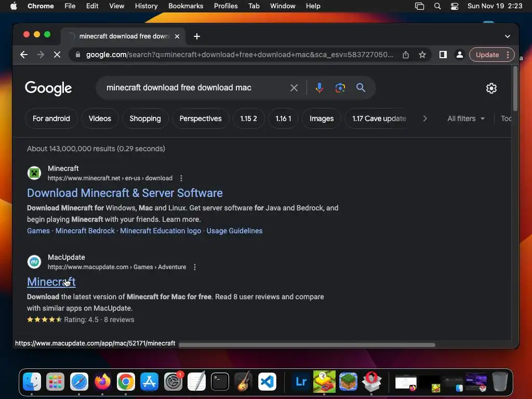Open the Bookmarks menu
Image resolution: width=532 pixels, height=399 pixels.
click(x=185, y=6)
